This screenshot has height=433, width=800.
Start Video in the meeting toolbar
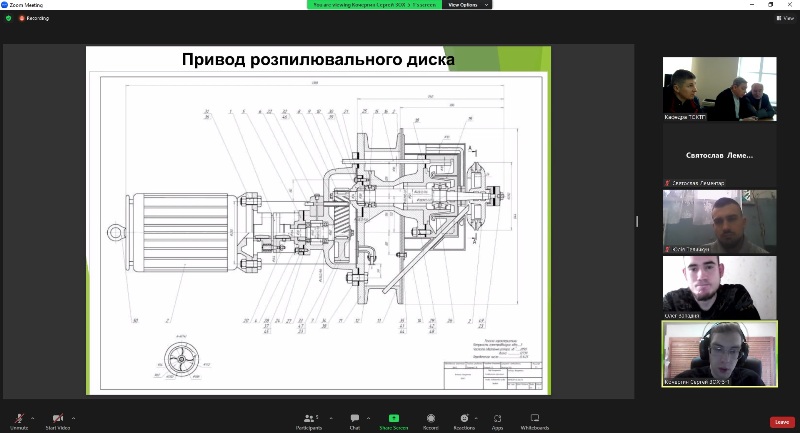(58, 419)
